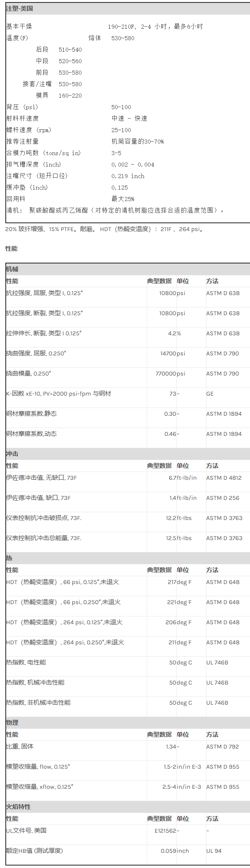Click the 额定HB值 (测试厚度) row
Image resolution: width=250 pixels, height=868 pixels.
click(35, 851)
